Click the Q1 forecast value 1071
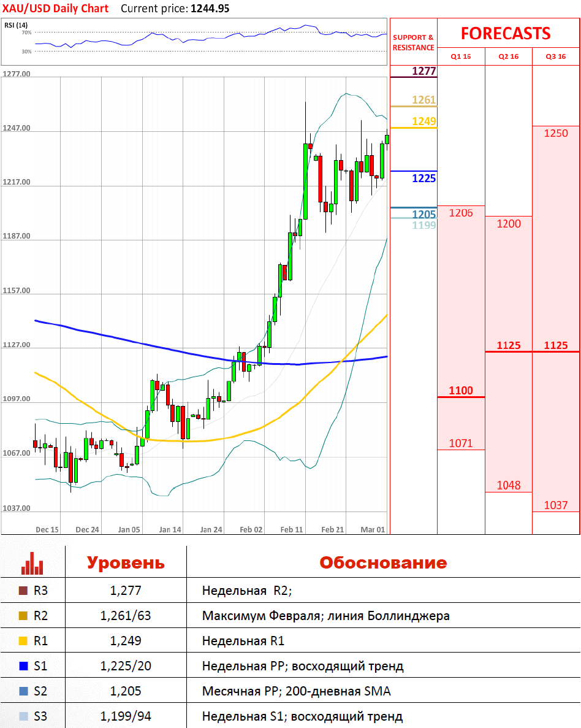 point(461,443)
